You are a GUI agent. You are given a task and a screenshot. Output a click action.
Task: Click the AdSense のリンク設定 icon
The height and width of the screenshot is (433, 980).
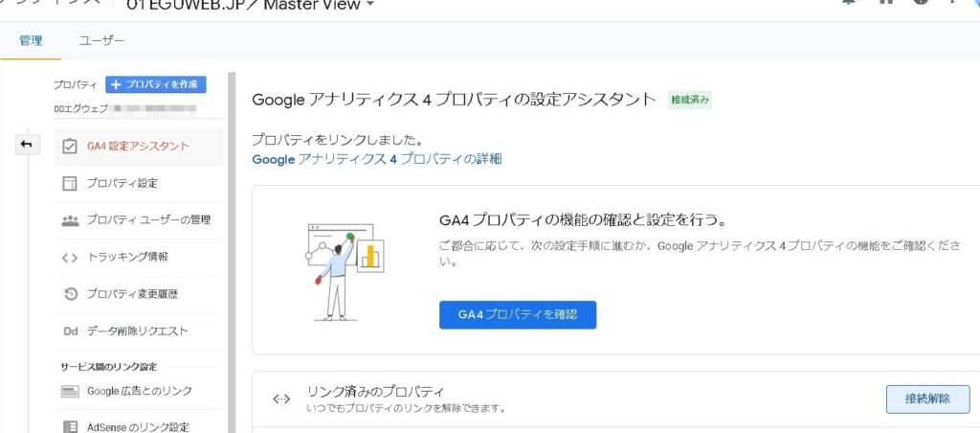[70, 426]
